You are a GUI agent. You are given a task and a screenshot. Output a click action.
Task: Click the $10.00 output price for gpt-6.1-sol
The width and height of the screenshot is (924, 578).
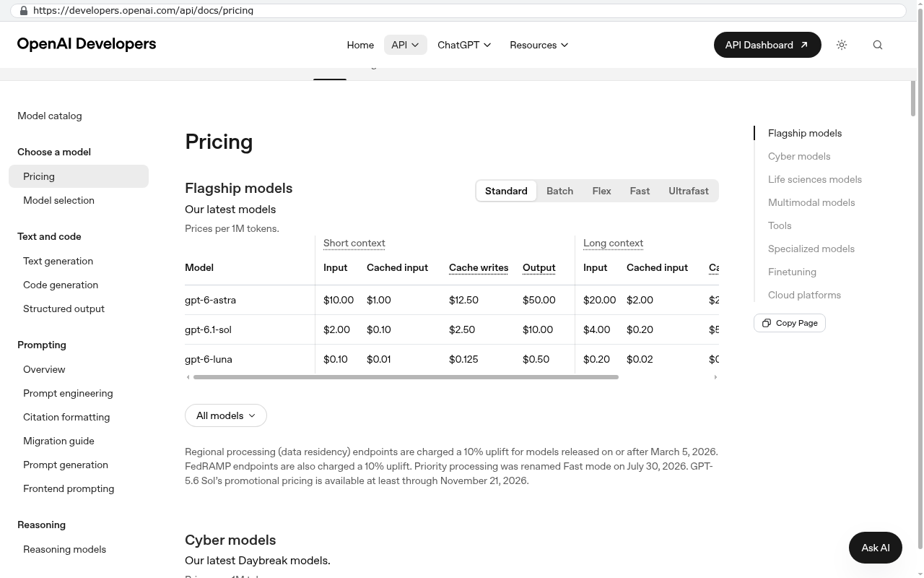[x=538, y=329]
